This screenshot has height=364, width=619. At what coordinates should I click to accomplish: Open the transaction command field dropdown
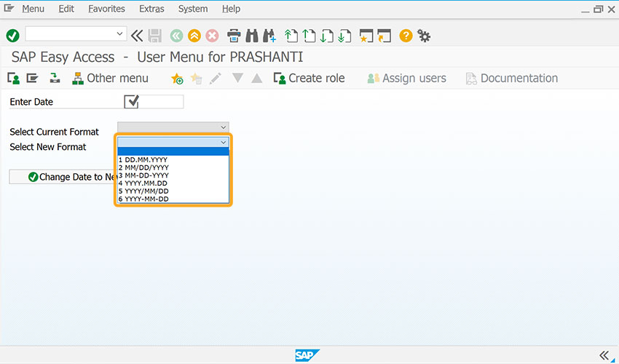click(119, 34)
